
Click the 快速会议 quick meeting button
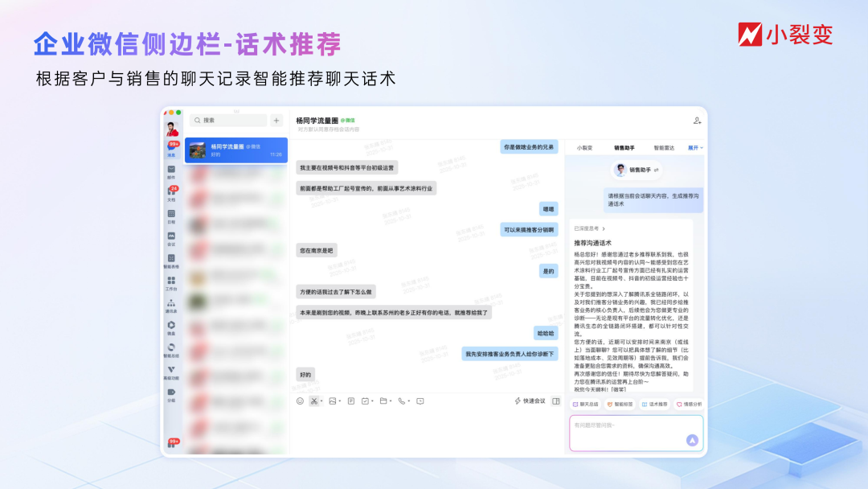533,401
